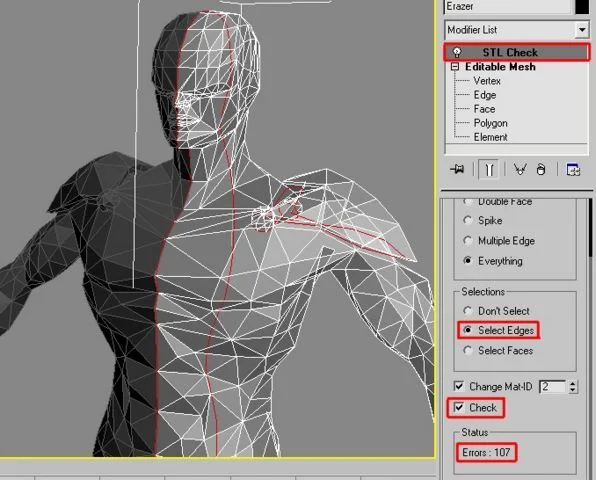Screen dimensions: 596x480
Task: Choose the Select Faces radio option
Action: click(x=468, y=350)
